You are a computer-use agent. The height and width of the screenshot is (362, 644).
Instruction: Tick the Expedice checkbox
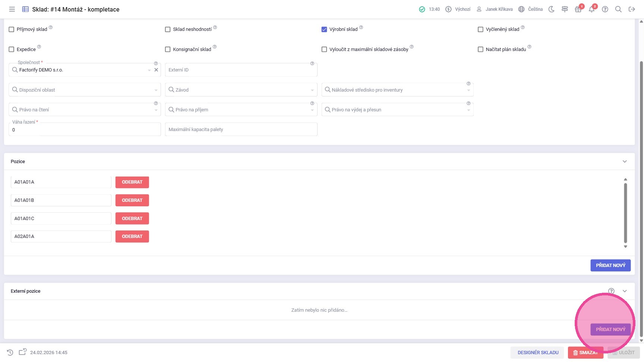pos(12,50)
